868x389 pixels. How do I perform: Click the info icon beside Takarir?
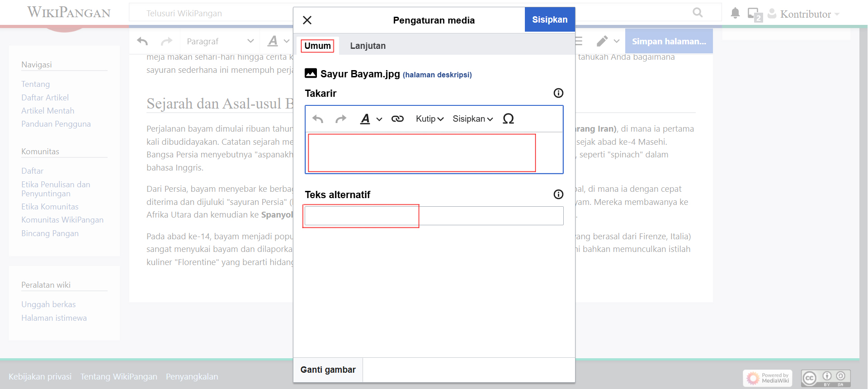click(558, 93)
